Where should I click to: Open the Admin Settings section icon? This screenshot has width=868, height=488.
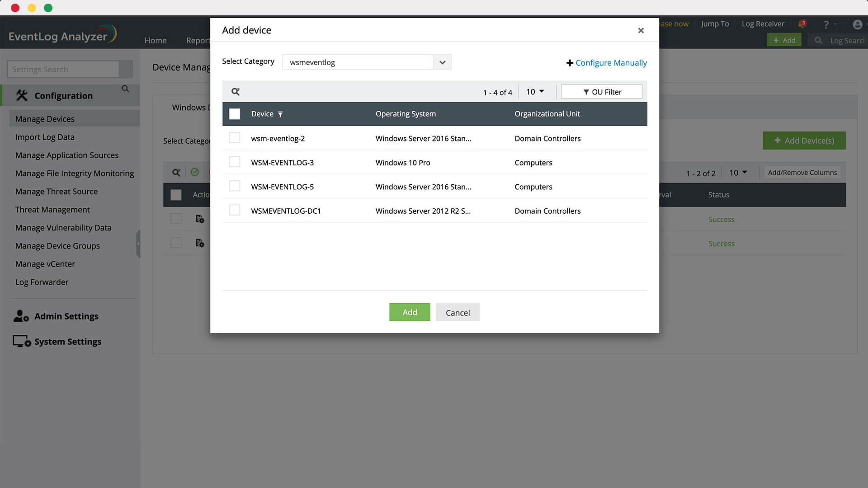(x=20, y=316)
